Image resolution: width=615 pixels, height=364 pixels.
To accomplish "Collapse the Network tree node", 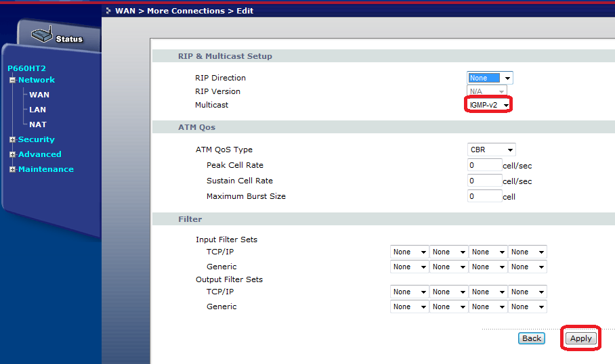I will [13, 80].
